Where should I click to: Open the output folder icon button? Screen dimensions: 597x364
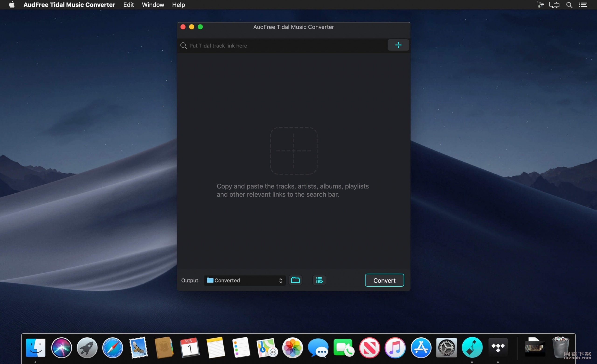pos(295,280)
